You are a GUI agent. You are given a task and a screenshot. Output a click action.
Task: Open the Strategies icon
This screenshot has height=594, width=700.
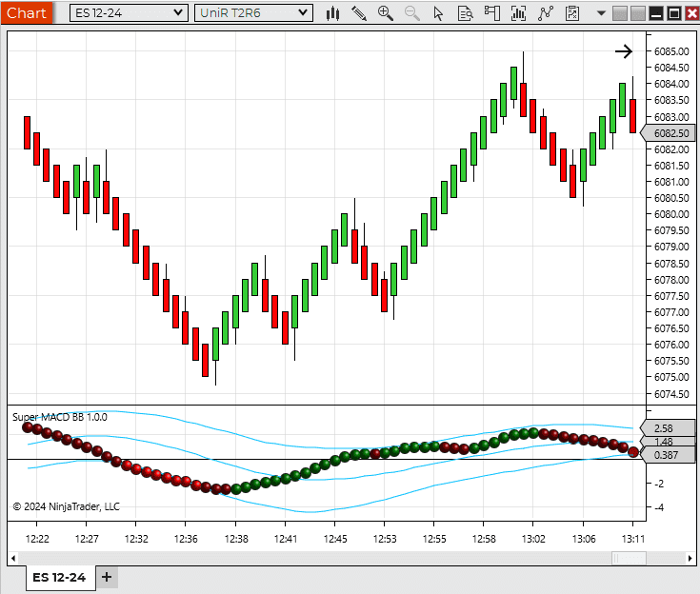(x=545, y=13)
